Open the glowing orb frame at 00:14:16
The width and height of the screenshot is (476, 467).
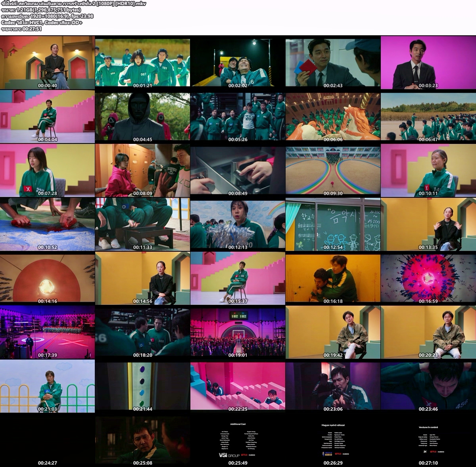[47, 278]
